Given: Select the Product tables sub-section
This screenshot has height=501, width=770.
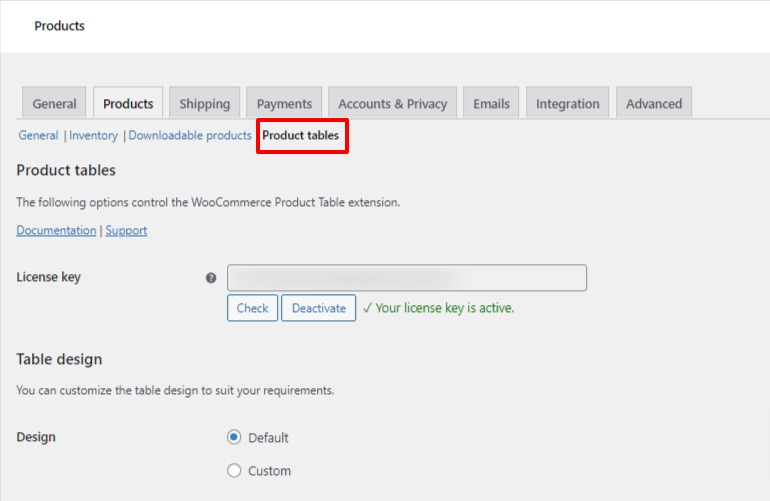Looking at the screenshot, I should [x=301, y=135].
